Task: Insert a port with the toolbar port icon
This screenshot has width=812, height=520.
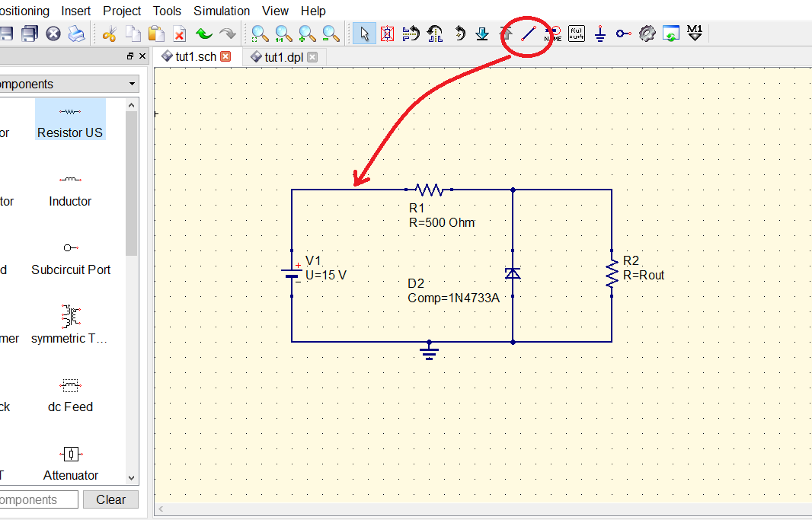Action: click(624, 34)
